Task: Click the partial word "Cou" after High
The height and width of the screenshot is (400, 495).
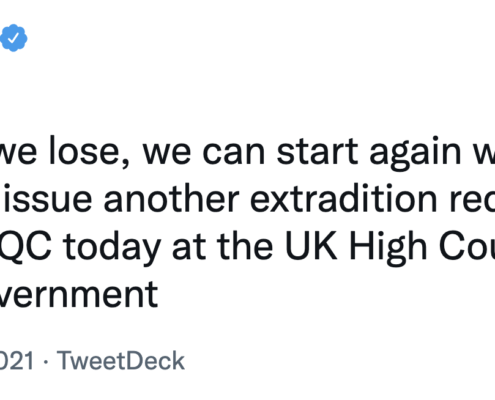Action: pyautogui.click(x=467, y=247)
